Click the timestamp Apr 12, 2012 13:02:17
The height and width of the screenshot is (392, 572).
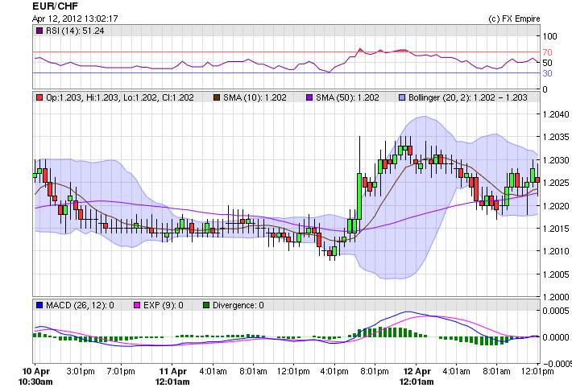point(75,19)
